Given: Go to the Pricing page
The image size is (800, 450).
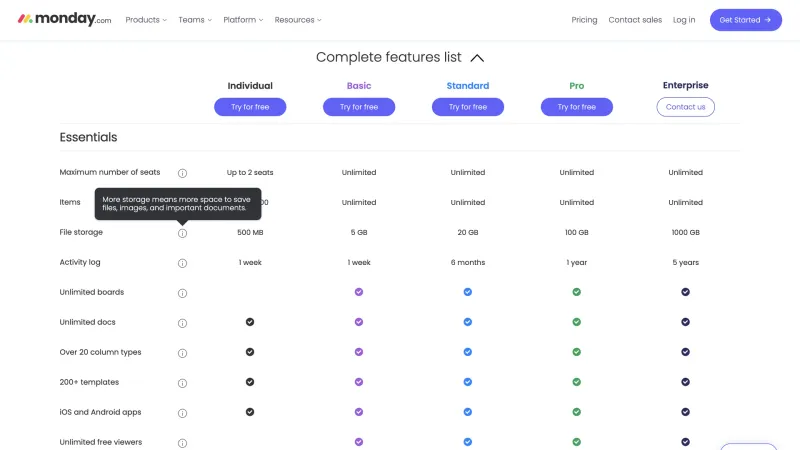Looking at the screenshot, I should pos(584,20).
